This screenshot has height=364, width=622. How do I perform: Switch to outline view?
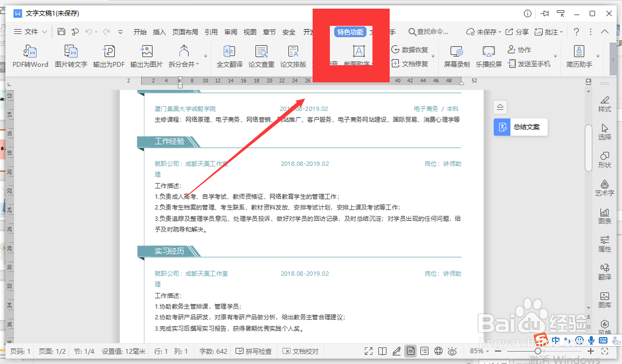point(424,351)
